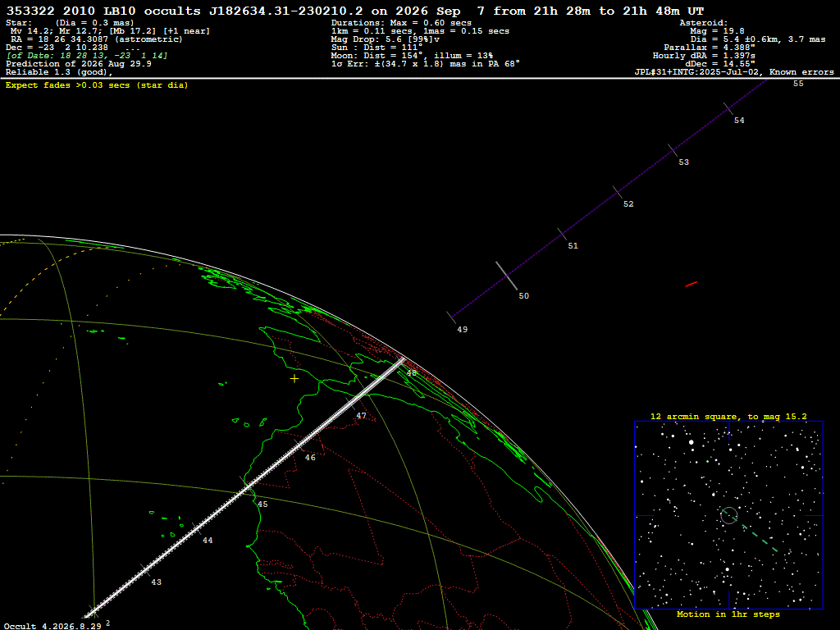Click the green dashed motion line
The height and width of the screenshot is (630, 840).
pyautogui.click(x=758, y=537)
